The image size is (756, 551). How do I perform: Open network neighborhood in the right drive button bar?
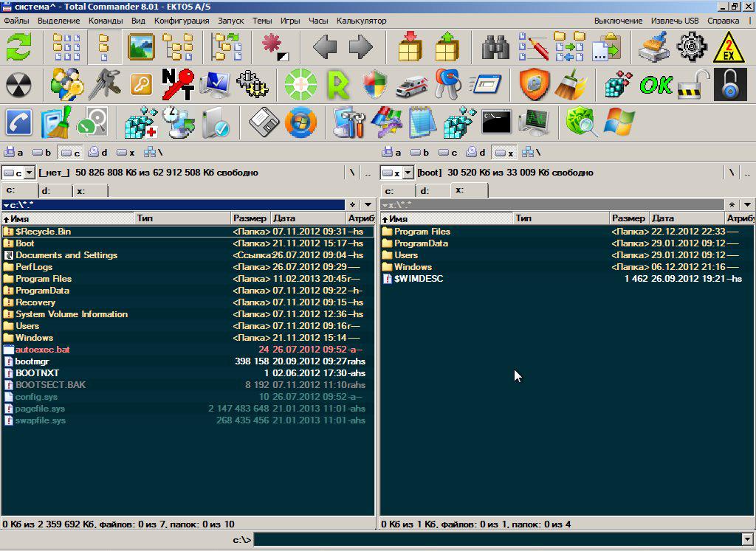pos(532,153)
